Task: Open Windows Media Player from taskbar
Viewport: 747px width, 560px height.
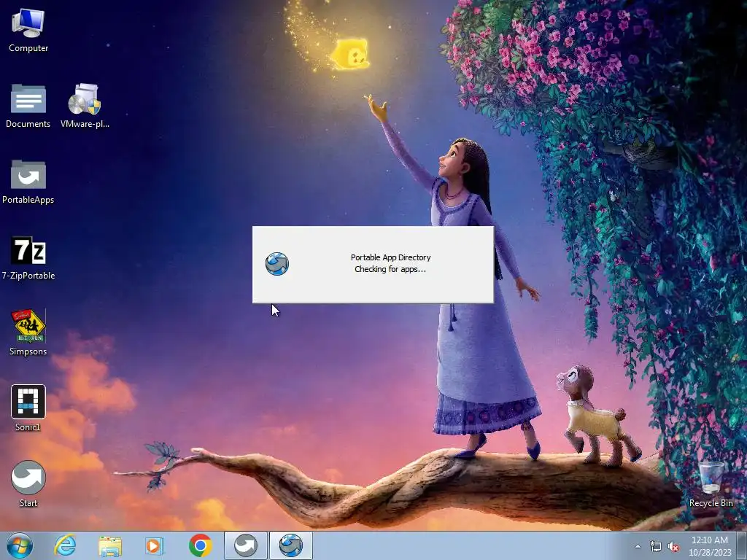Action: tap(155, 545)
